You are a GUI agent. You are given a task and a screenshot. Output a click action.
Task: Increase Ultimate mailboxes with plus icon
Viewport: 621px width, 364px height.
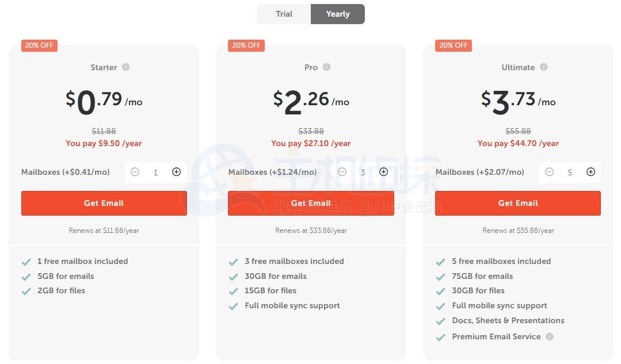tap(590, 172)
